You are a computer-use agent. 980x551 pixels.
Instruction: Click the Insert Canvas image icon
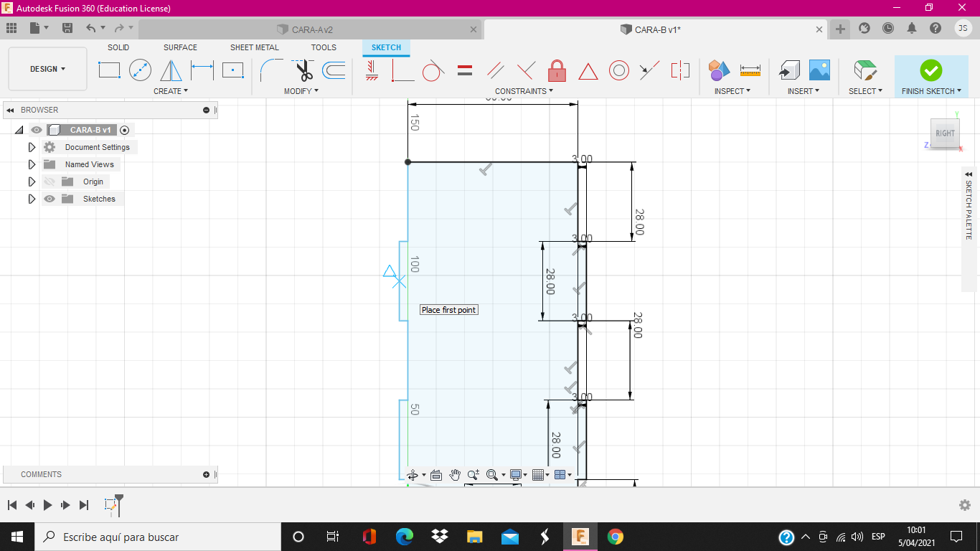(819, 70)
